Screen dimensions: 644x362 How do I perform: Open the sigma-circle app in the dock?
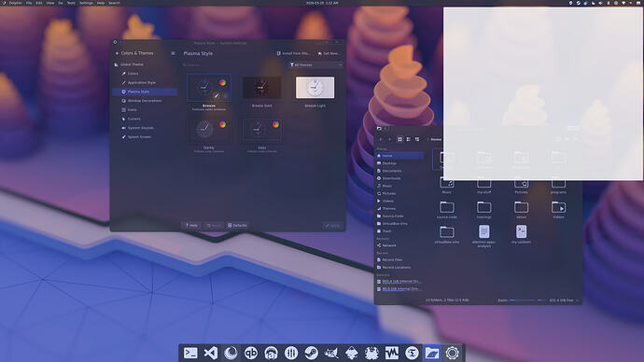coord(412,353)
